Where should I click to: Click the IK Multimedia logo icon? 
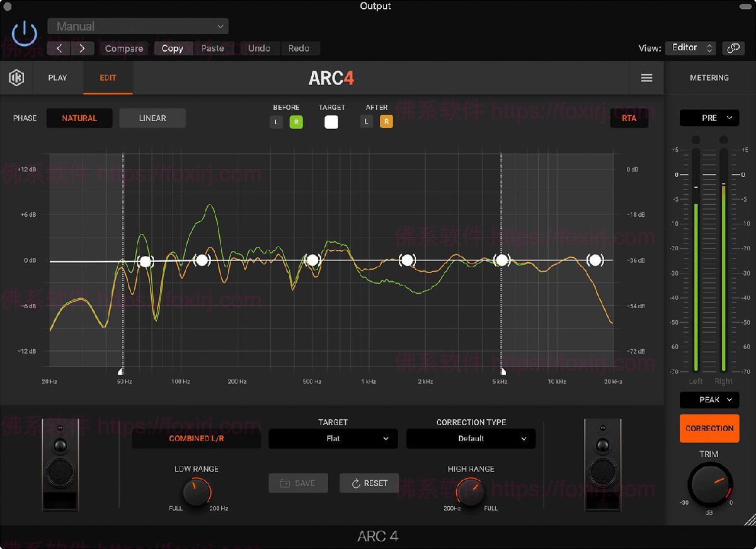pyautogui.click(x=16, y=78)
